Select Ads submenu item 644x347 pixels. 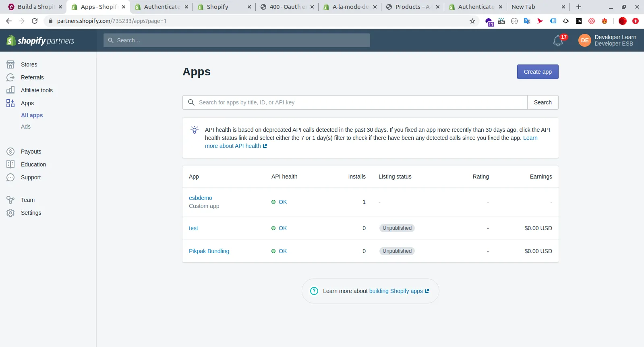(26, 127)
